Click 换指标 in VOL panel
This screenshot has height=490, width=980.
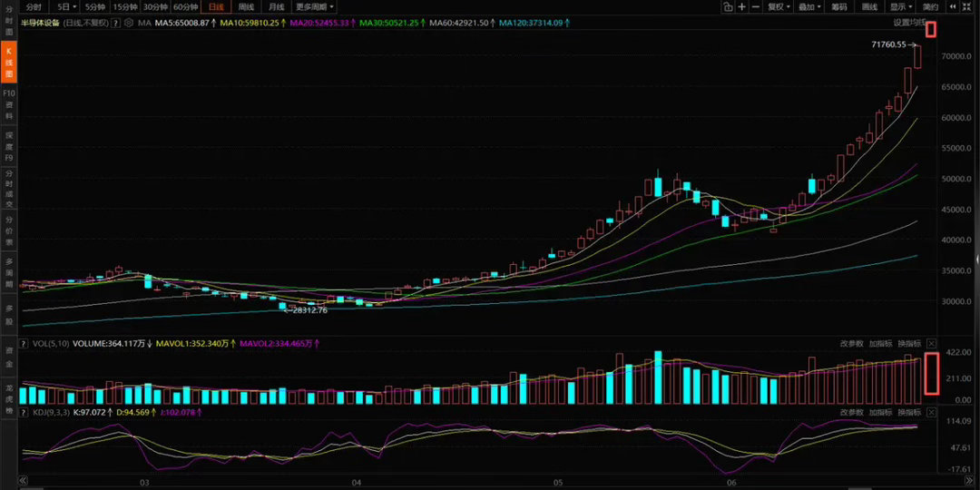tap(909, 343)
